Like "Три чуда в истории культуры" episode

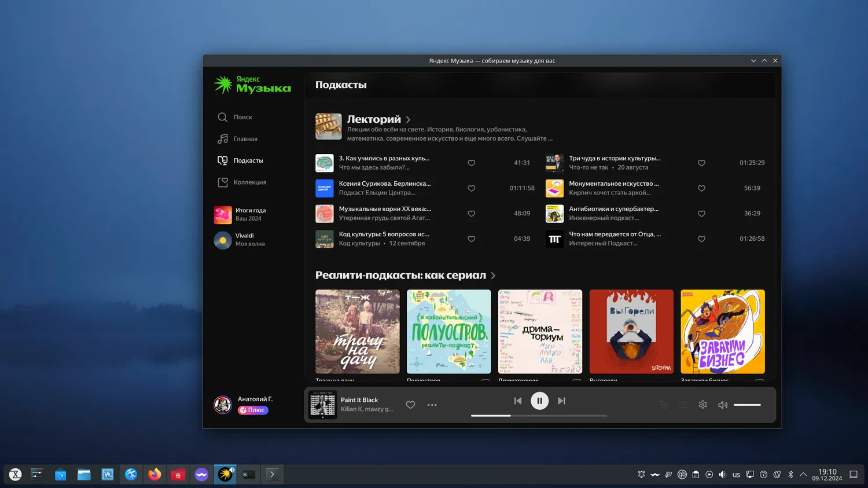[701, 163]
